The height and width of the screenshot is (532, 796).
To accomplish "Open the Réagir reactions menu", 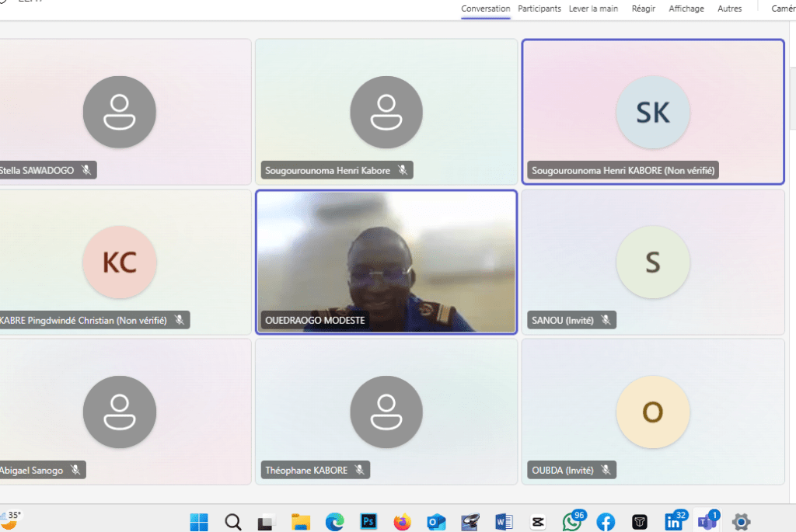I will 644,9.
